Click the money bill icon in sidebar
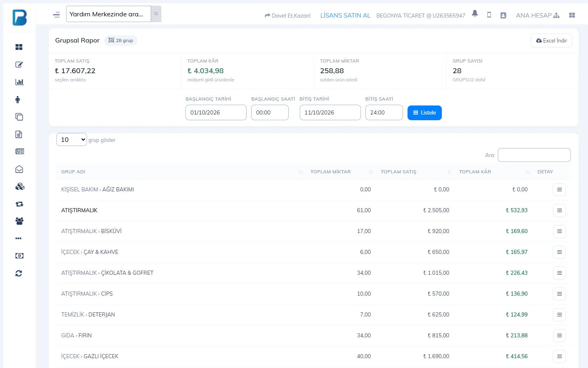Viewport: 588px width, 368px height. tap(19, 256)
